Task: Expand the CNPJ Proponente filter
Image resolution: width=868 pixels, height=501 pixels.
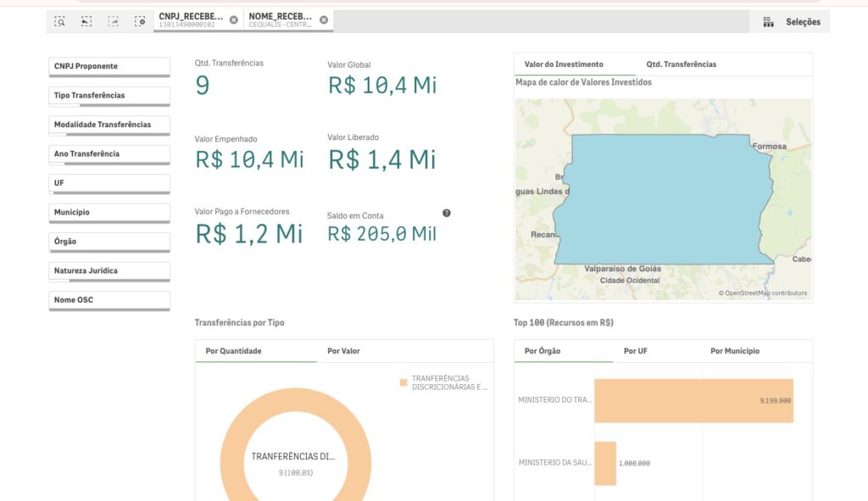Action: point(109,66)
